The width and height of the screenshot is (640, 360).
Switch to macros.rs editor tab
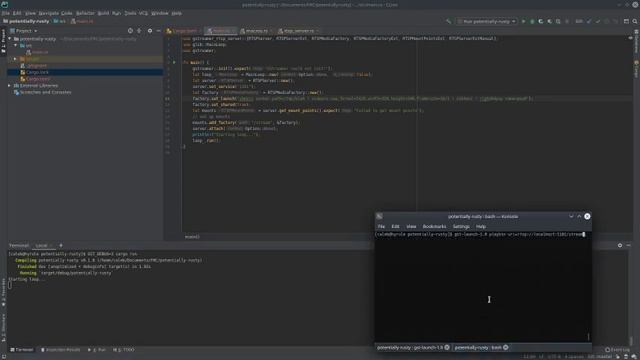click(256, 31)
